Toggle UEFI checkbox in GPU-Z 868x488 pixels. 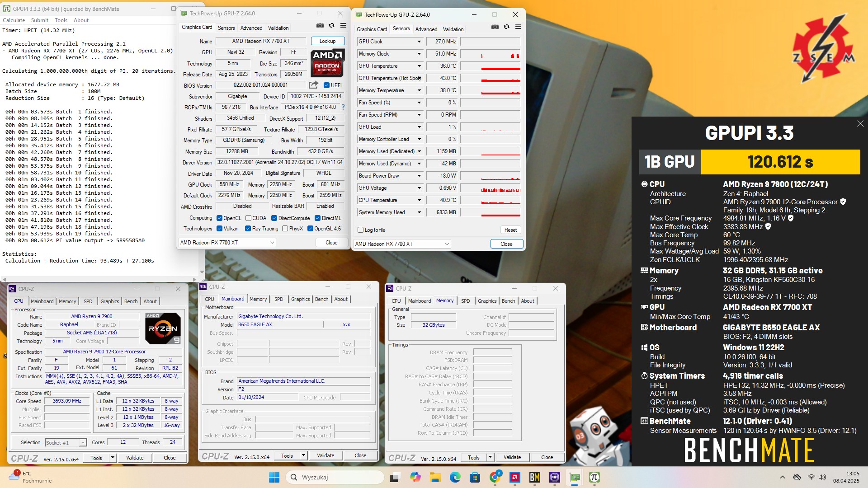coord(326,85)
